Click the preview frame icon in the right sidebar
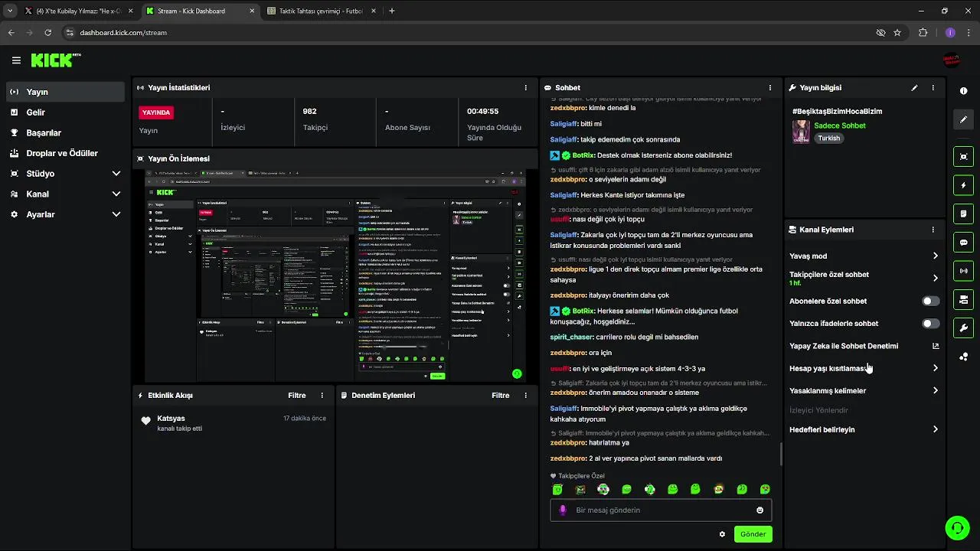This screenshot has width=980, height=551. click(963, 156)
